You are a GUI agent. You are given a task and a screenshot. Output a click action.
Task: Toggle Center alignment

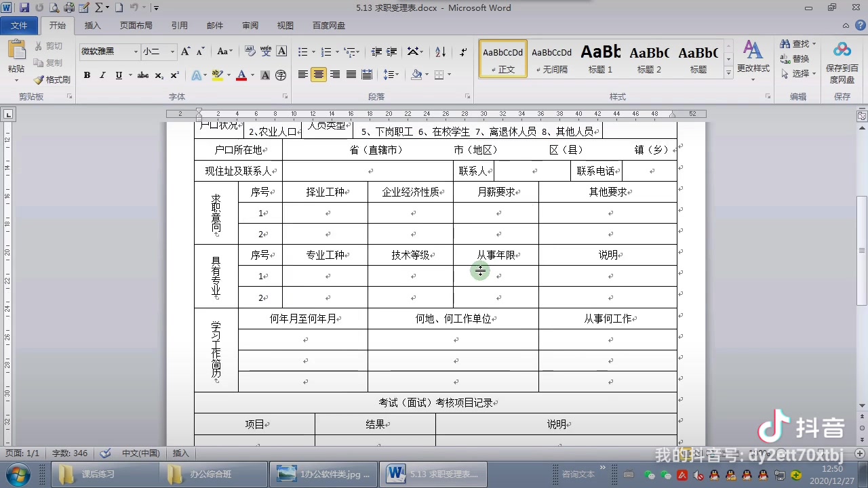click(x=319, y=75)
